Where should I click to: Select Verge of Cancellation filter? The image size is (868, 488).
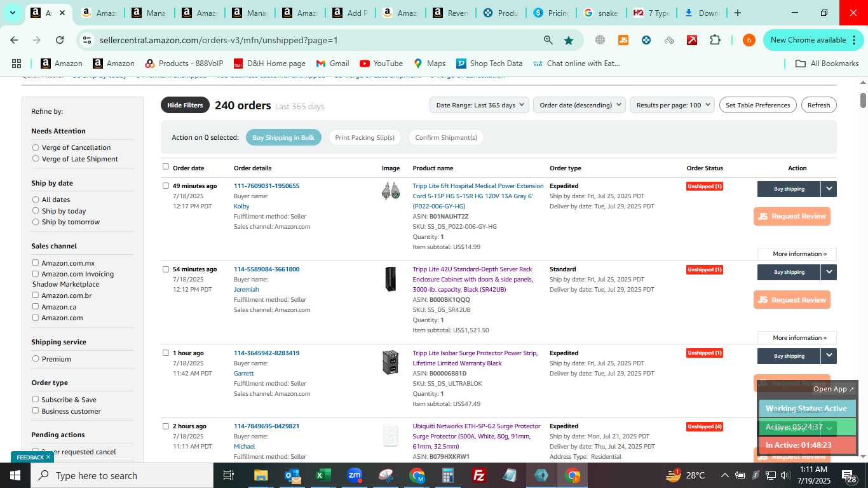[36, 147]
